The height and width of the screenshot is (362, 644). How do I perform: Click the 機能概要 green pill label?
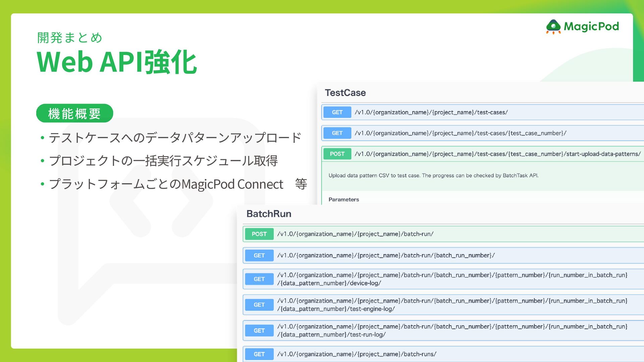[x=74, y=113]
